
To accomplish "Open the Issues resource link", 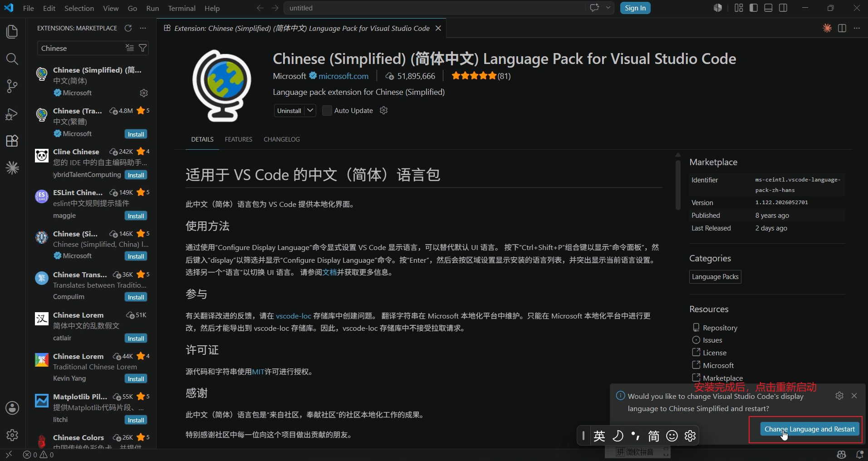I will point(712,340).
